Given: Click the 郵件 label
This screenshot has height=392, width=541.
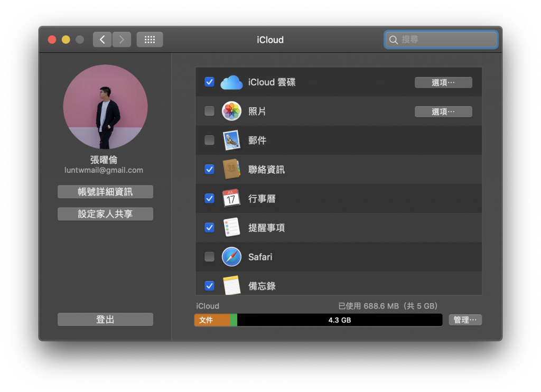Looking at the screenshot, I should coord(257,141).
